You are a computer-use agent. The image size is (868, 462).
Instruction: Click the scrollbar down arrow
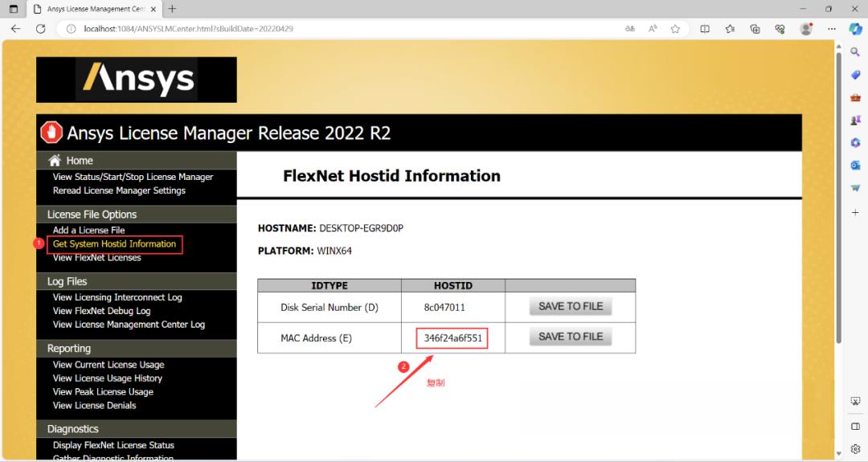(x=839, y=453)
